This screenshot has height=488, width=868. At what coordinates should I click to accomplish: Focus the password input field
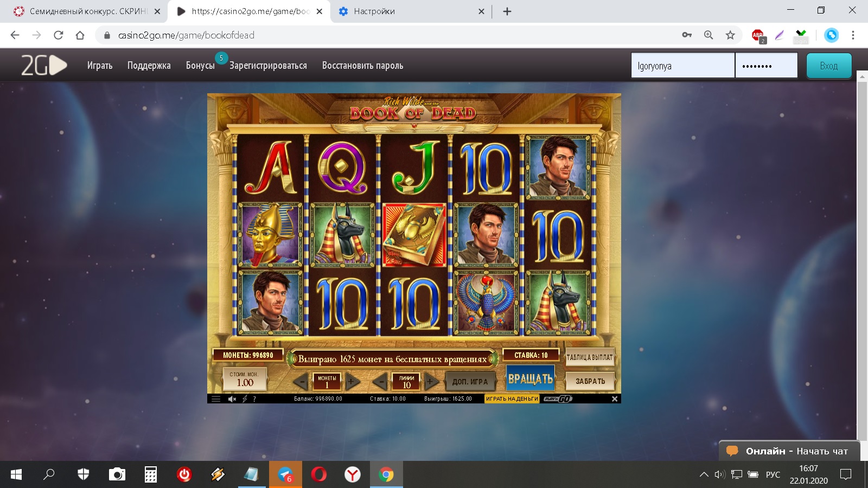tap(767, 66)
